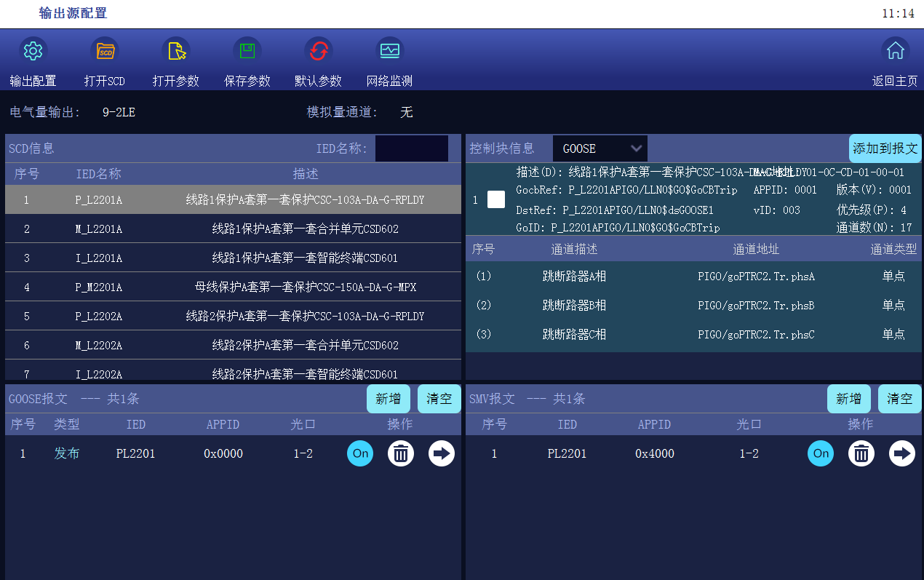Check the control block 1 checkbox

click(496, 199)
